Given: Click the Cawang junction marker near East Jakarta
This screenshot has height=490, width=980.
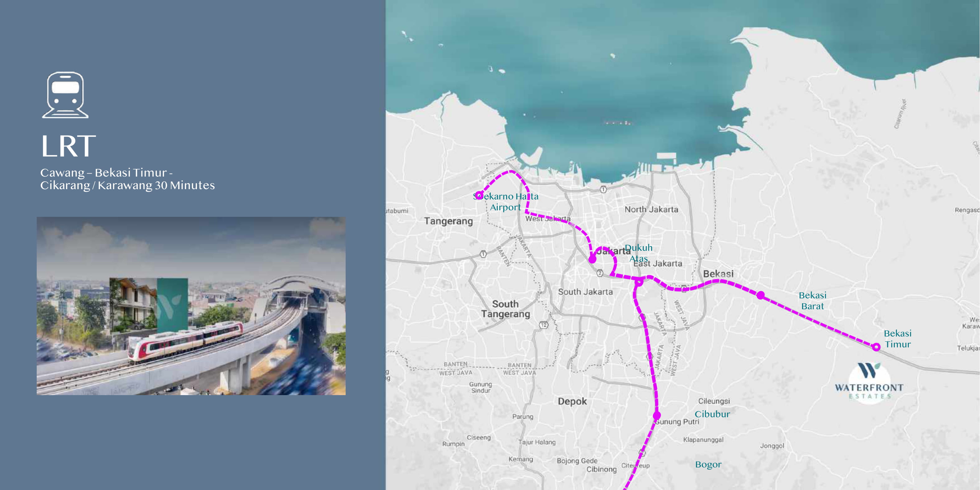Looking at the screenshot, I should [639, 282].
